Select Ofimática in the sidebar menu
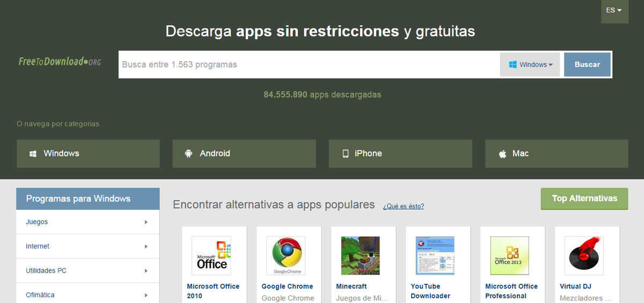Image resolution: width=644 pixels, height=303 pixels. click(88, 293)
